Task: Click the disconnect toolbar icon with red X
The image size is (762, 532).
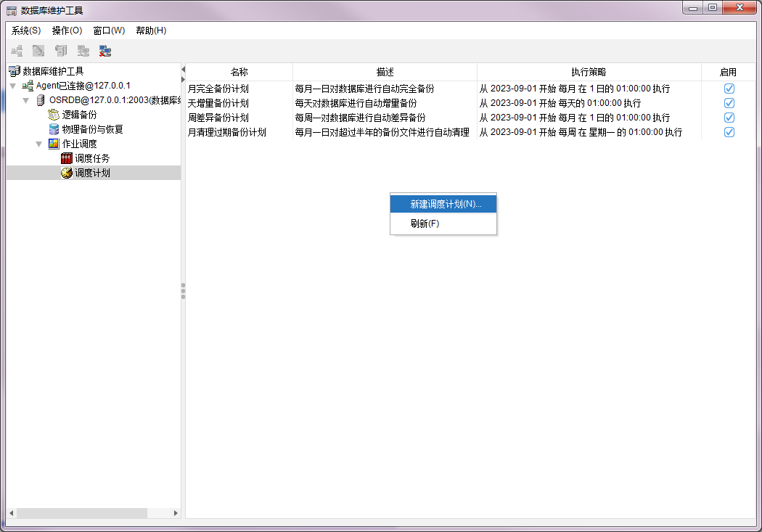Action: [x=105, y=51]
